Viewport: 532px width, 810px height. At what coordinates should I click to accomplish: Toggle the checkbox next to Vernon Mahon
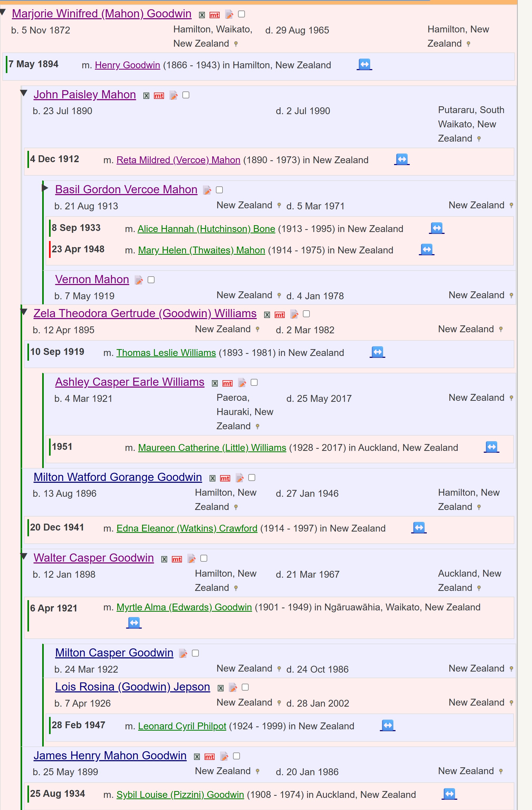[x=151, y=280]
